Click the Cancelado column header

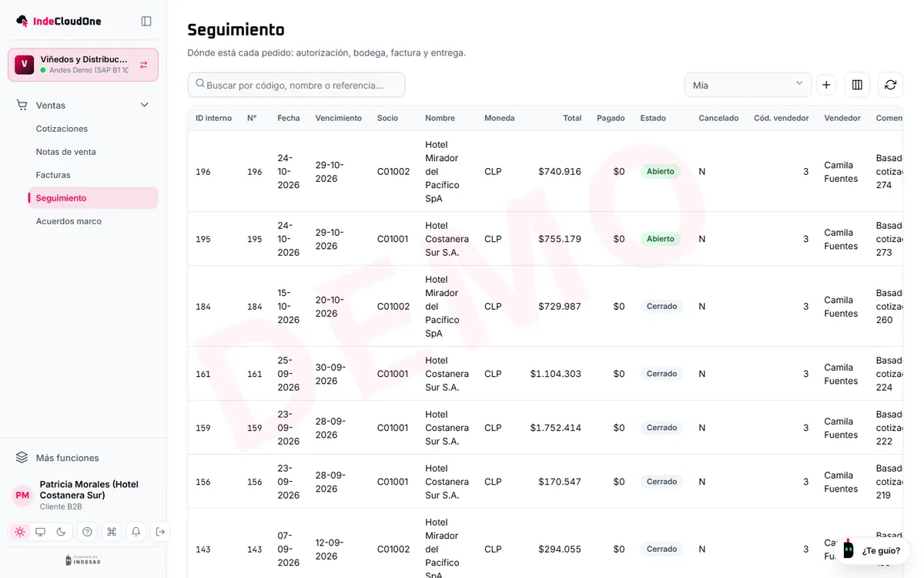click(x=718, y=118)
